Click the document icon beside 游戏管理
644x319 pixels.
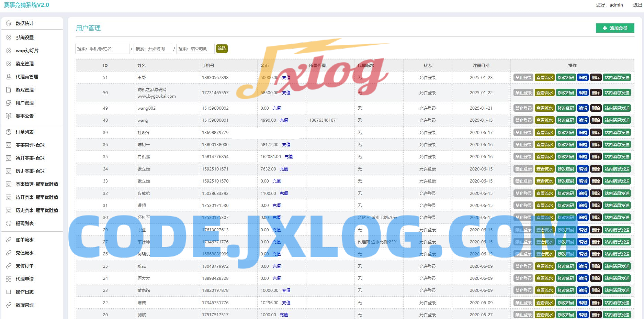pos(9,90)
